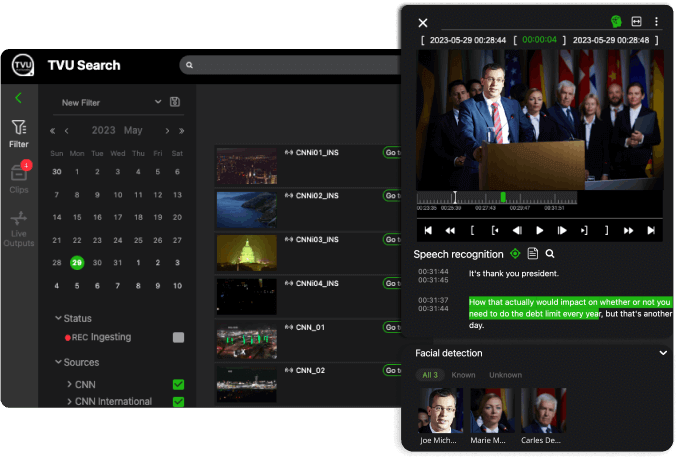Click the save filter icon

(x=175, y=102)
